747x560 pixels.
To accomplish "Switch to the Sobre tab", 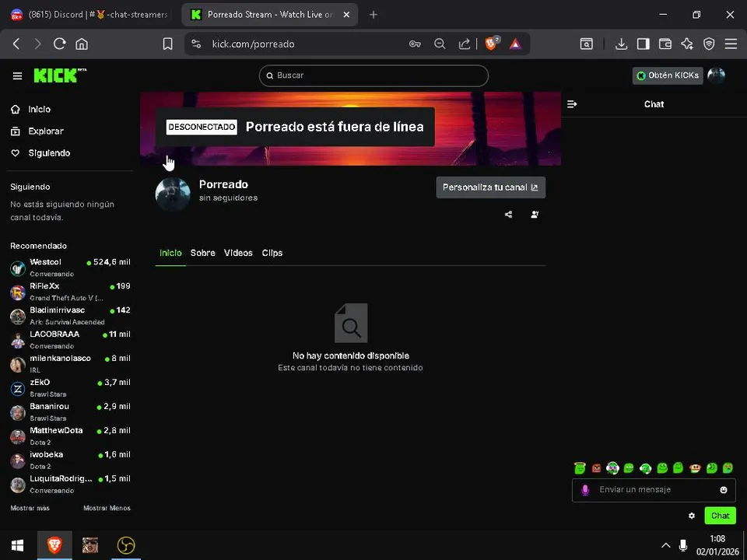I will pyautogui.click(x=203, y=253).
